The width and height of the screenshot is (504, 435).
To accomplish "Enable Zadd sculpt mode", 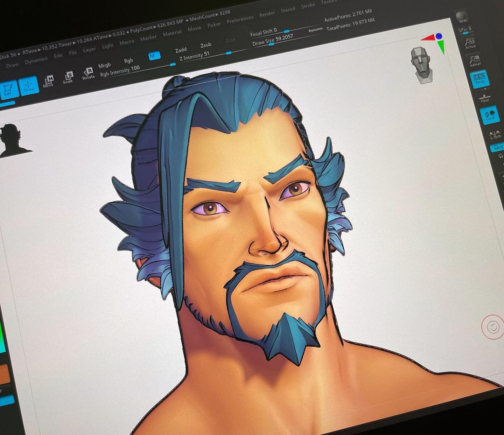I will click(x=181, y=50).
